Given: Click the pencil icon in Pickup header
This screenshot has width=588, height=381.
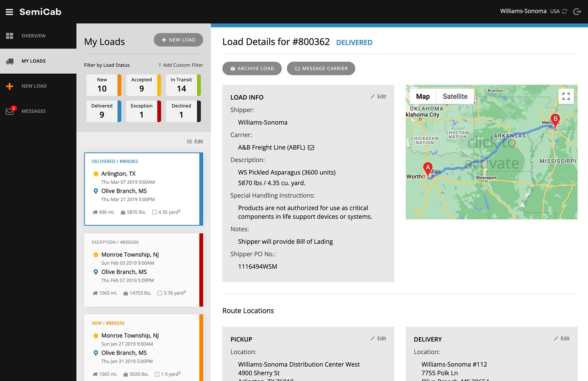Looking at the screenshot, I should 372,339.
